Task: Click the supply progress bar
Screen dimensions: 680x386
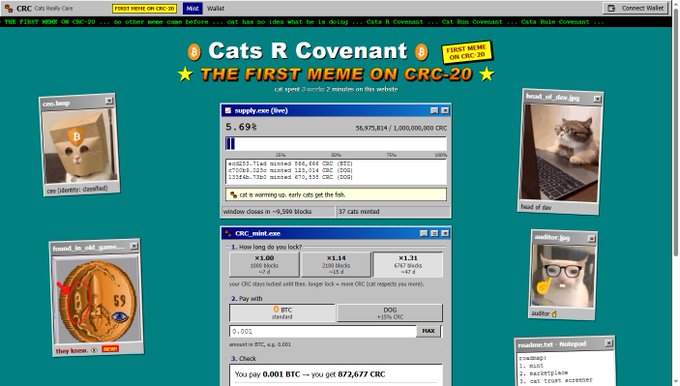Action: tap(336, 144)
